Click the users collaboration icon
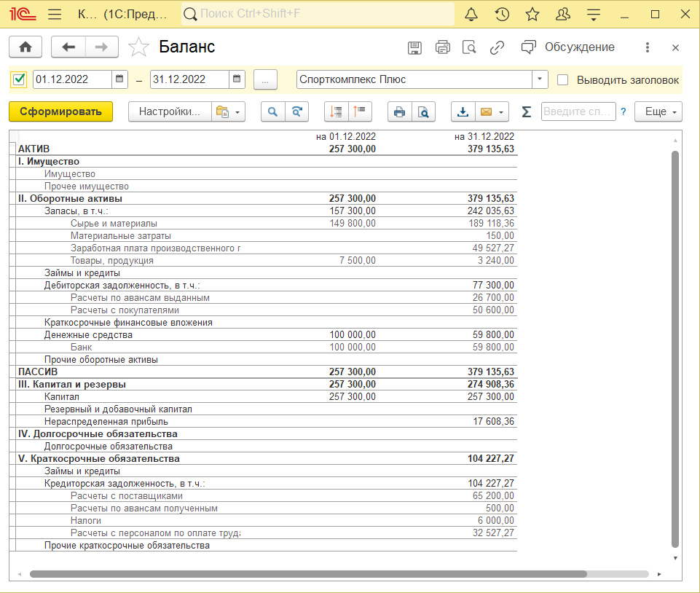 click(563, 15)
